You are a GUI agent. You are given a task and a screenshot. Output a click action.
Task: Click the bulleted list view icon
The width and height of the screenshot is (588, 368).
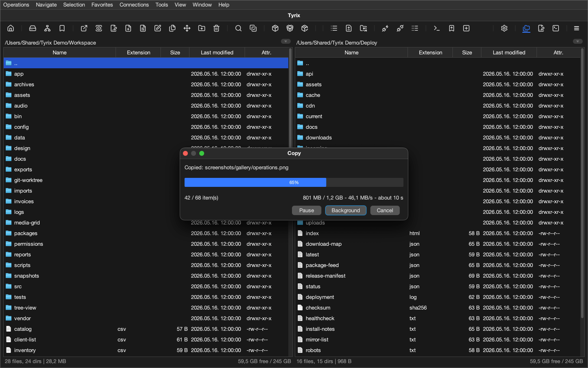[334, 28]
